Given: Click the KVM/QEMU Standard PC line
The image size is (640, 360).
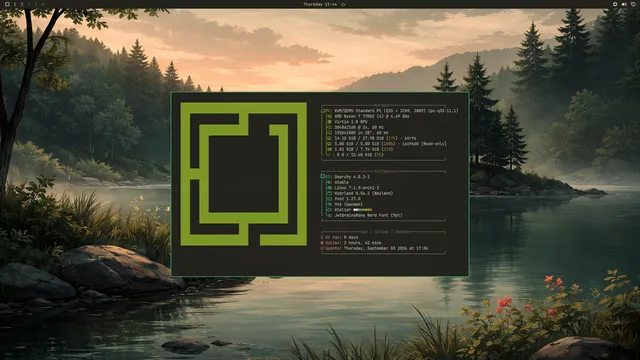Looking at the screenshot, I should (396, 111).
